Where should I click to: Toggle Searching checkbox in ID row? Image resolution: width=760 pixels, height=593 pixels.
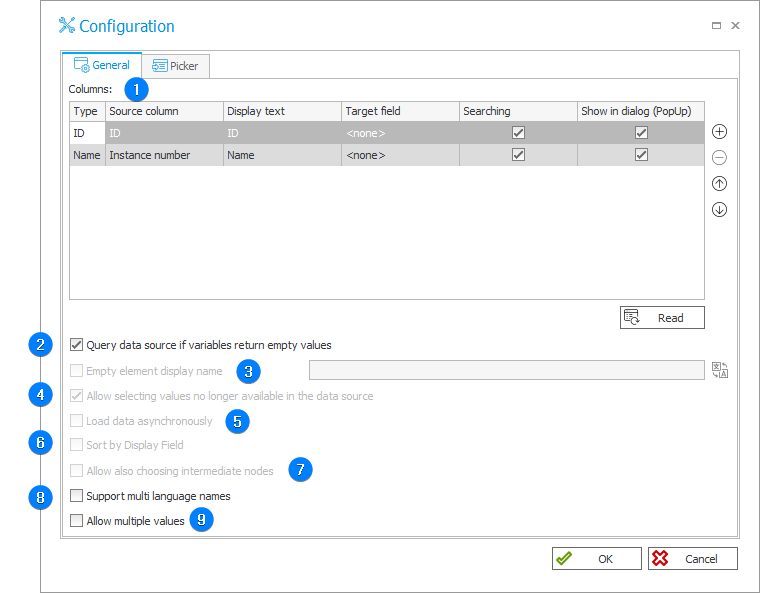tap(518, 132)
